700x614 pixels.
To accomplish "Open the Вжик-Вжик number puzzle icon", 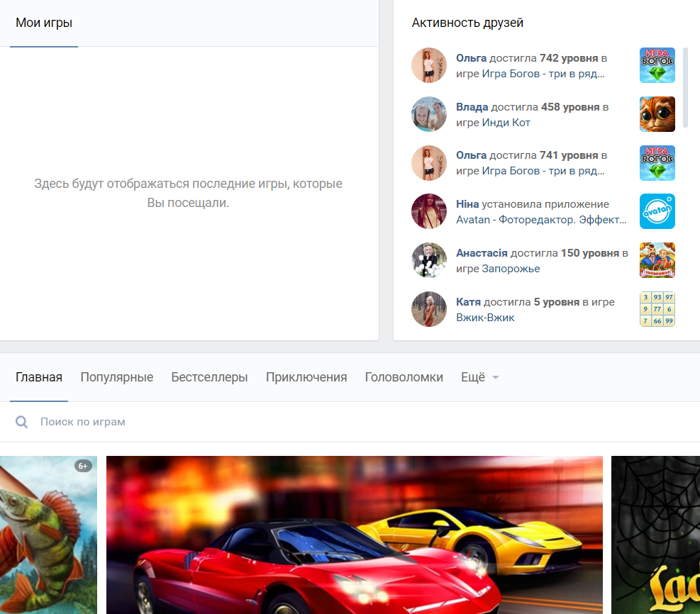I will pyautogui.click(x=657, y=309).
